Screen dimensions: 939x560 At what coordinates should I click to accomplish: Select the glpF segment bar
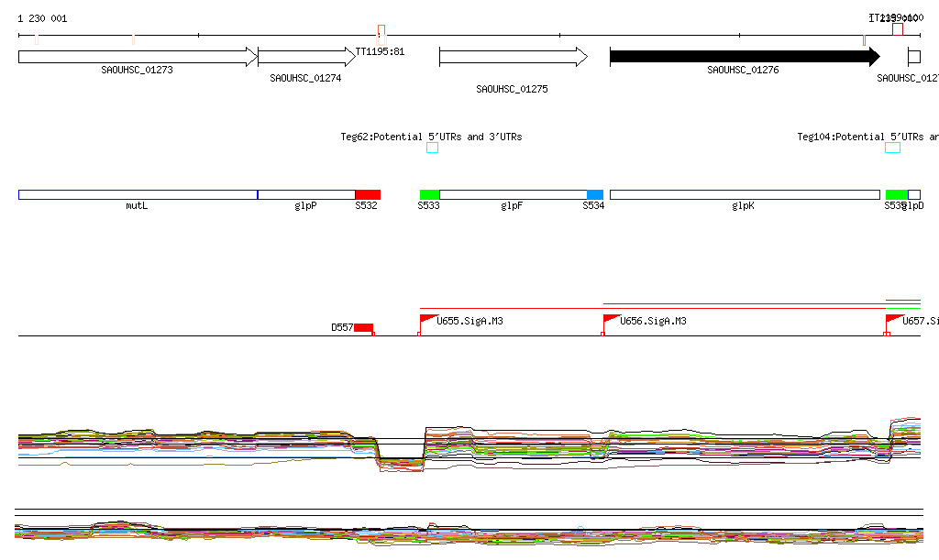tap(514, 194)
